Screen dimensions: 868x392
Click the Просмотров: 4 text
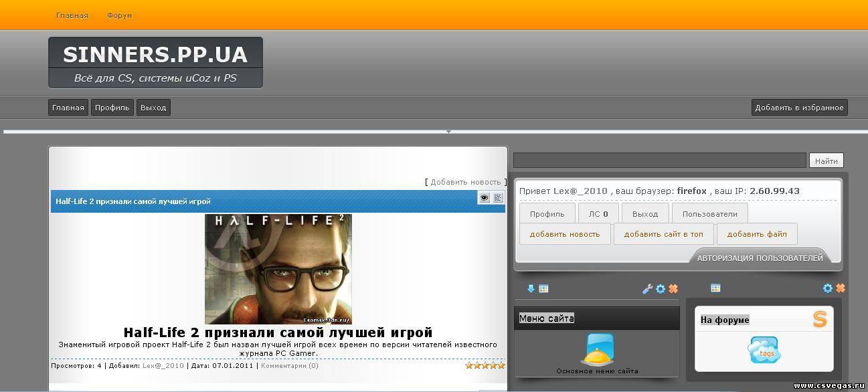tap(76, 366)
